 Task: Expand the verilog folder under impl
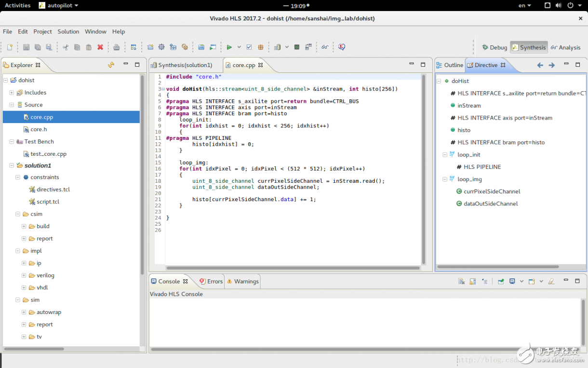[x=24, y=275]
